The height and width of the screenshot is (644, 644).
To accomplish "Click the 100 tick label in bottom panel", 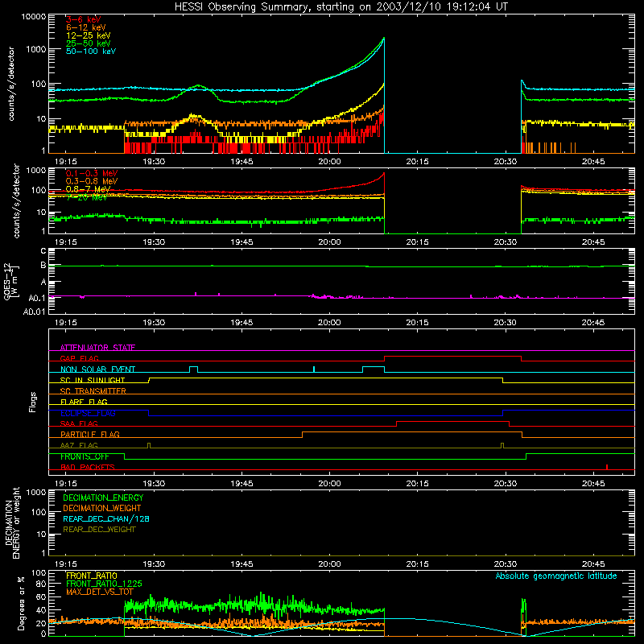I will pyautogui.click(x=39, y=572).
